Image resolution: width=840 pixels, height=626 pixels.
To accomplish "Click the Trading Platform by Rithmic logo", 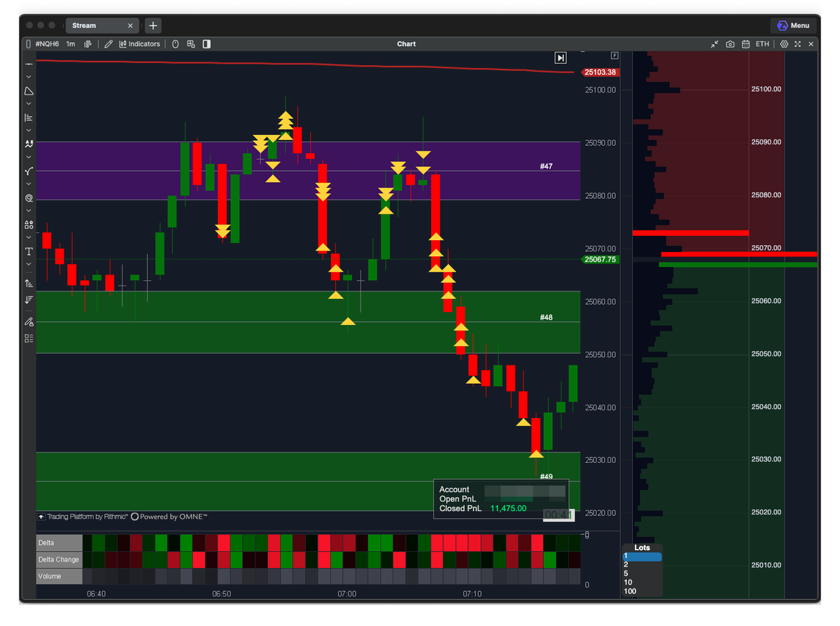I will click(83, 517).
